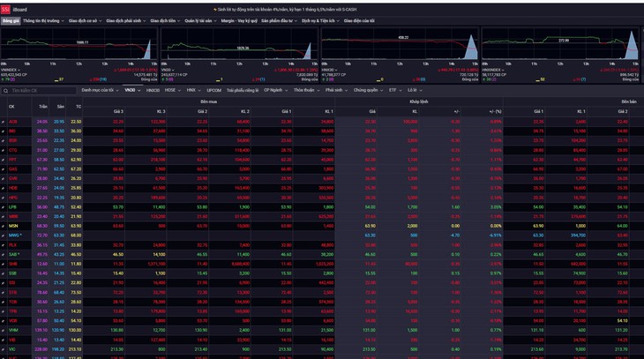Open the CP Ngành dropdown
Screen dimensions: 644x359
pos(275,90)
